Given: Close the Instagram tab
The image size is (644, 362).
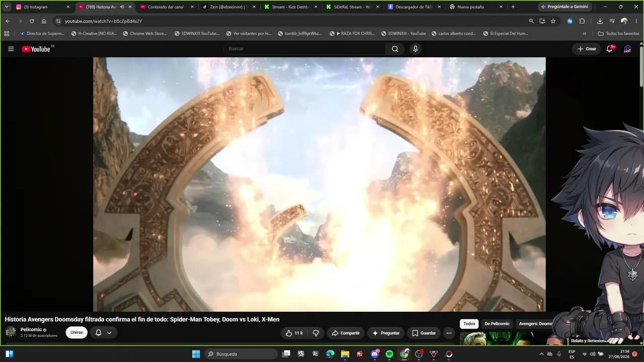Looking at the screenshot, I should tap(68, 7).
